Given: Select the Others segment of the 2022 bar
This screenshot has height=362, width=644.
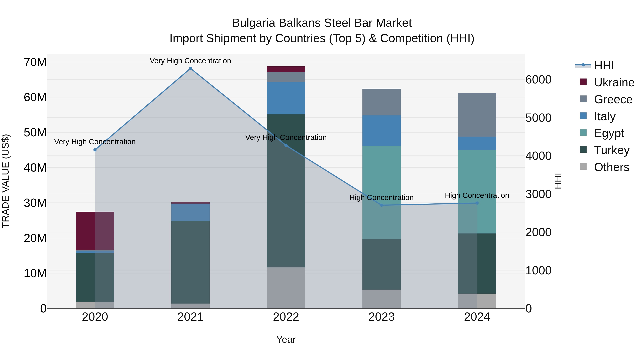Looking at the screenshot, I should (x=286, y=288).
